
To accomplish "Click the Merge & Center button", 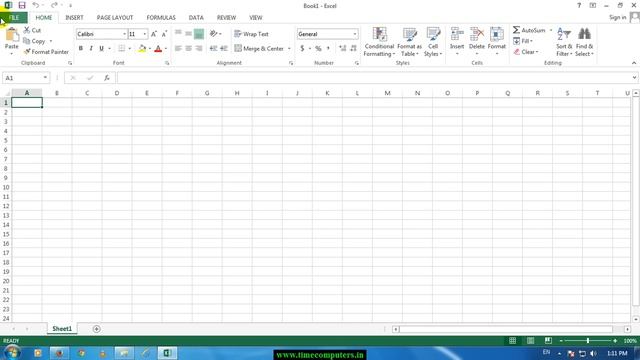I will pos(259,49).
